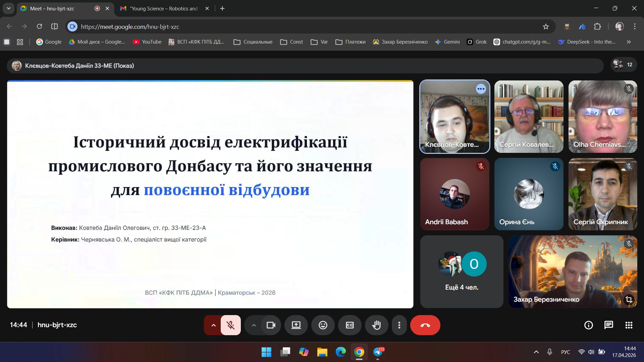The image size is (644, 362).
Task: Toggle the camera off
Action: pos(271,325)
